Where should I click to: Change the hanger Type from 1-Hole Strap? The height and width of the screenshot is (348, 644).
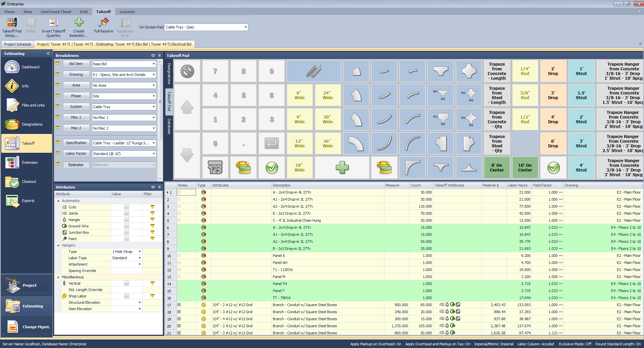click(140, 252)
